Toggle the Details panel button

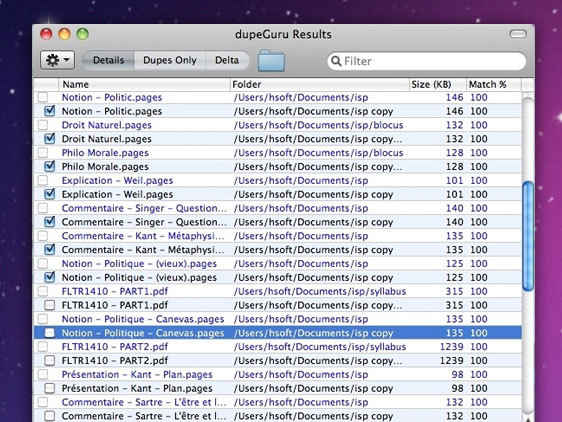click(x=108, y=60)
